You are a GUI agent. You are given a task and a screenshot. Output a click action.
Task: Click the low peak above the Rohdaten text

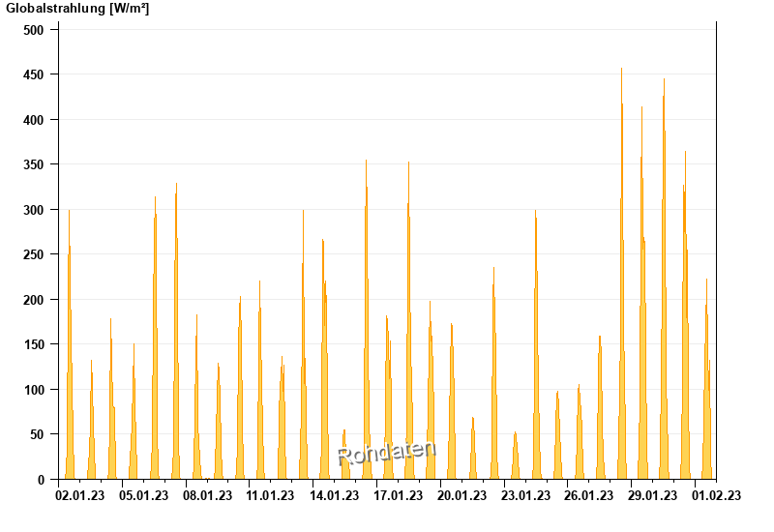pyautogui.click(x=344, y=454)
